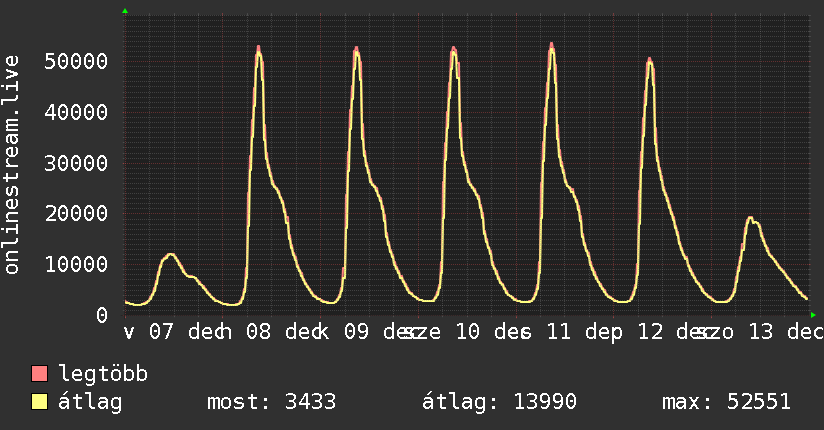Click the átlag legend label next to the yellow swatch

pyautogui.click(x=90, y=402)
